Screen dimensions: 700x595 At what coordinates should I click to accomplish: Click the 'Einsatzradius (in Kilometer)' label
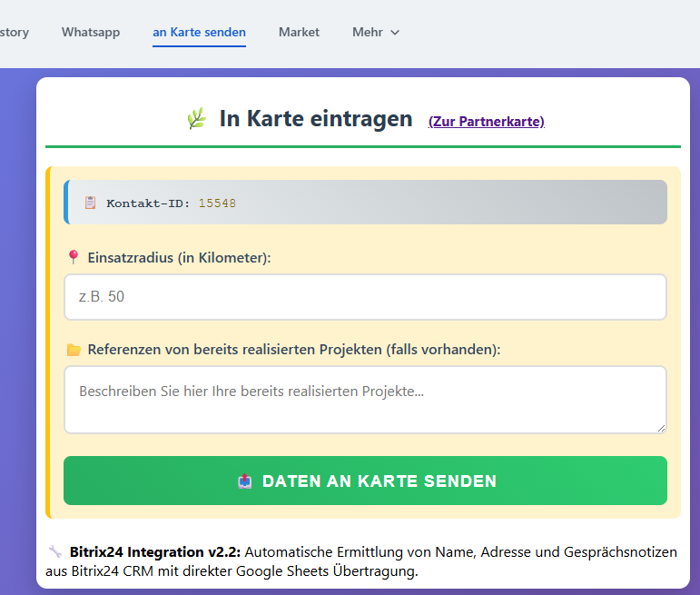179,258
